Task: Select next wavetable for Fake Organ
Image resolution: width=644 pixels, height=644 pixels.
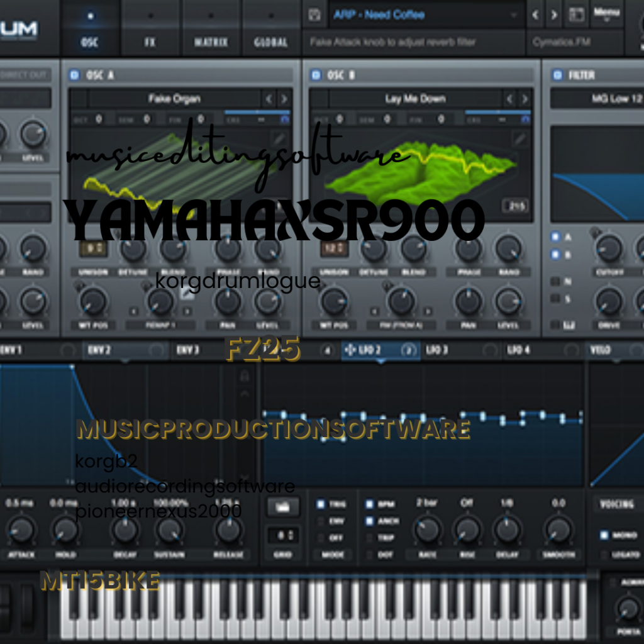Action: coord(284,99)
